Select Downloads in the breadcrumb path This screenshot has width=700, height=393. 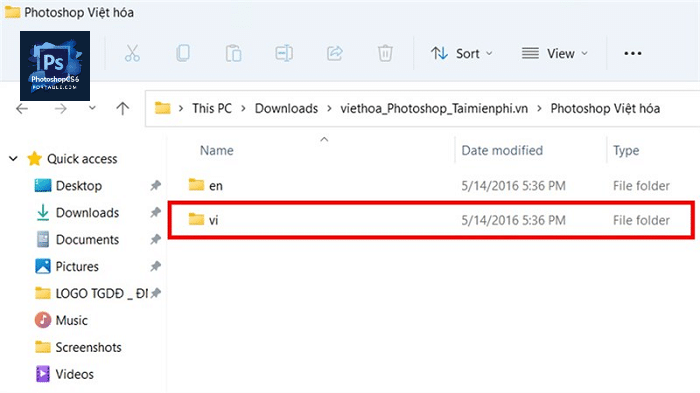pyautogui.click(x=286, y=109)
